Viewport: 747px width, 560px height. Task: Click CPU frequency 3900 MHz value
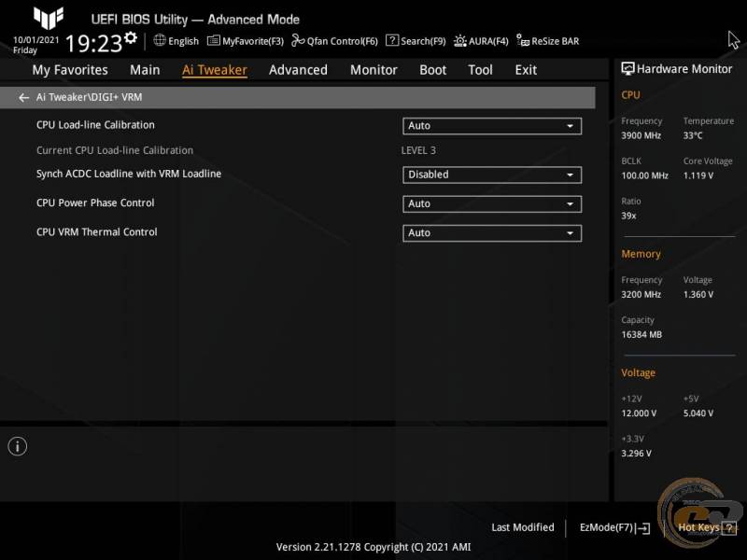(x=641, y=135)
